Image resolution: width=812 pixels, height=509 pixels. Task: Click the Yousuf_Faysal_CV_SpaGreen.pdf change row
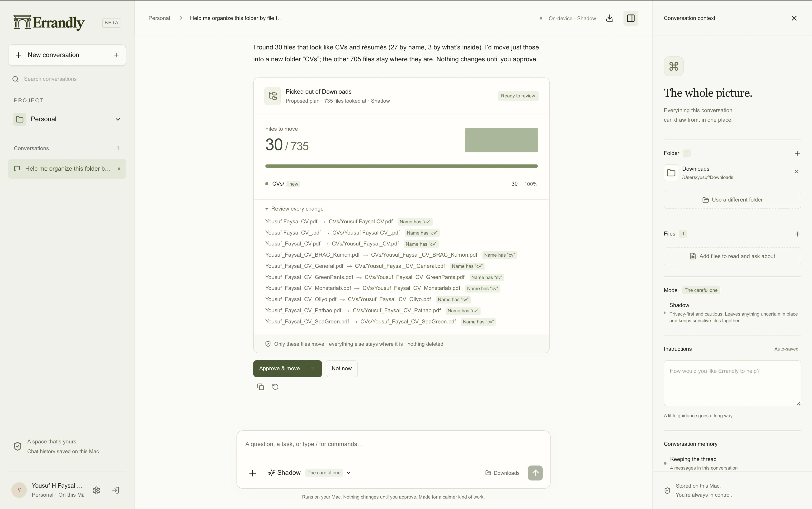click(380, 322)
